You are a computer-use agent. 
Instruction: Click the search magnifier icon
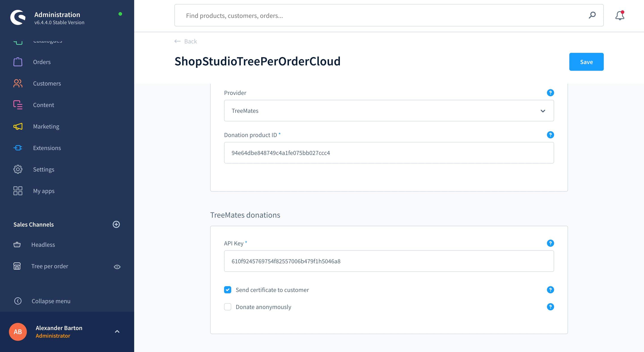click(x=592, y=15)
